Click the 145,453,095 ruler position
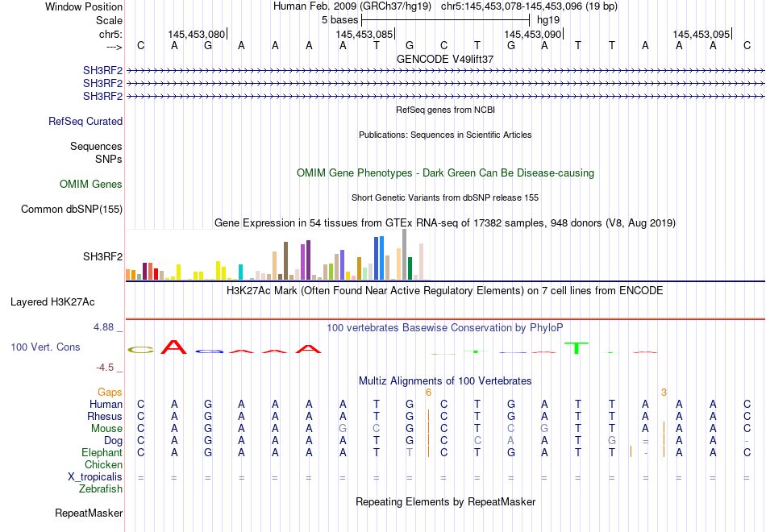Viewport: 766px width, 532px height. click(x=701, y=34)
